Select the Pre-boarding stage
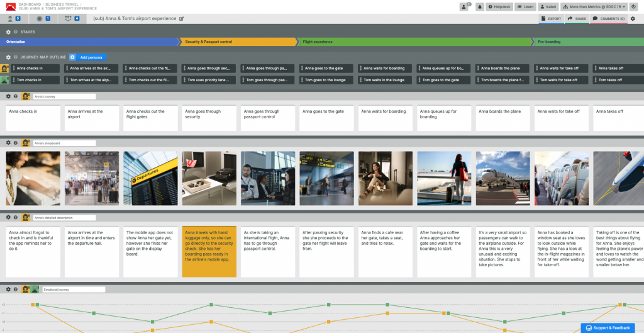Screen dimensions: 644x333 (588, 42)
